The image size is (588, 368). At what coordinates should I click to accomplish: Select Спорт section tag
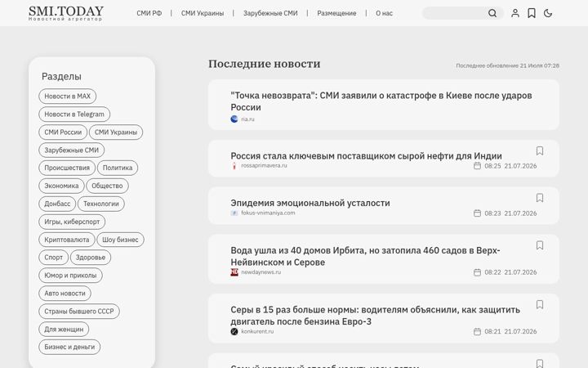pos(54,258)
